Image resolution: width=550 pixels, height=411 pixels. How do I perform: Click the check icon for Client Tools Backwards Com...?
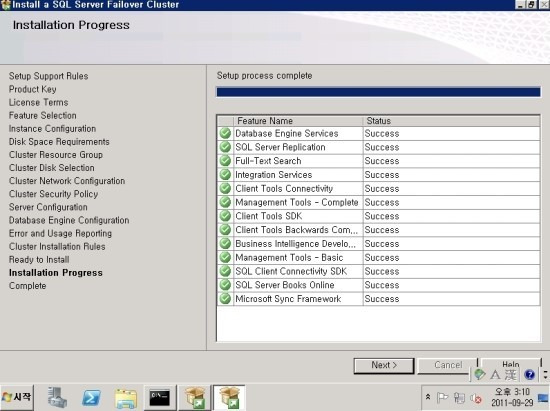(225, 230)
